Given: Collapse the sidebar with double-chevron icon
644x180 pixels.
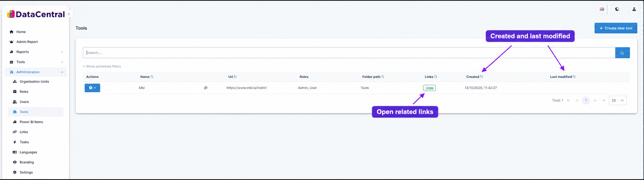Looking at the screenshot, I should [69, 14].
